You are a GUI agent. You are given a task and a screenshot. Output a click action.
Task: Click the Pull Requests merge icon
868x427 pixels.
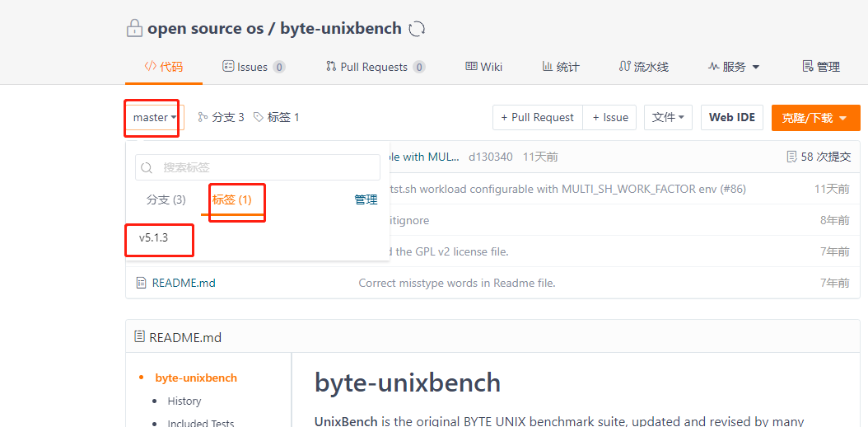tap(331, 67)
